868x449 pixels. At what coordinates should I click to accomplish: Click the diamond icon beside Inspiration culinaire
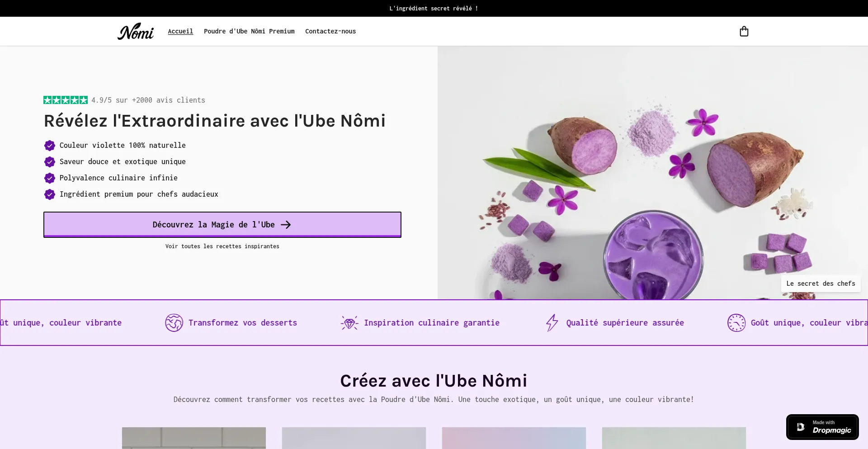[x=349, y=323]
